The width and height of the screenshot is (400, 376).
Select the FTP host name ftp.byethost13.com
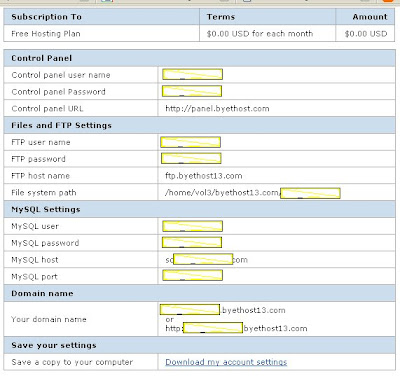[x=204, y=176]
